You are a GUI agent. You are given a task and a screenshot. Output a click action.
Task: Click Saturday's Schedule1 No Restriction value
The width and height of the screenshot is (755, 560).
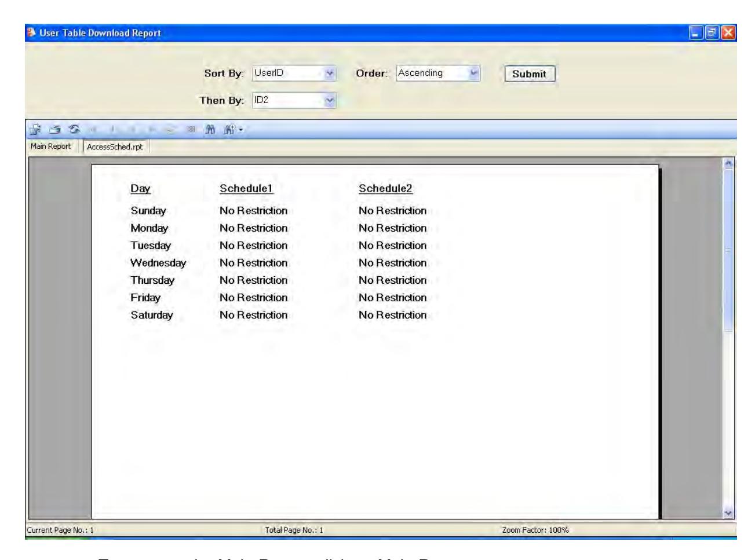coord(253,315)
